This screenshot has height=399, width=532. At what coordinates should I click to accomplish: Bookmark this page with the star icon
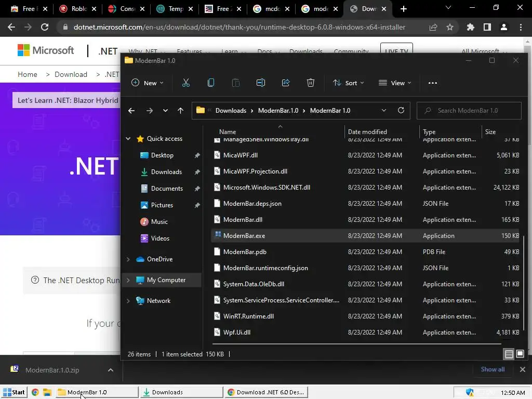click(450, 27)
